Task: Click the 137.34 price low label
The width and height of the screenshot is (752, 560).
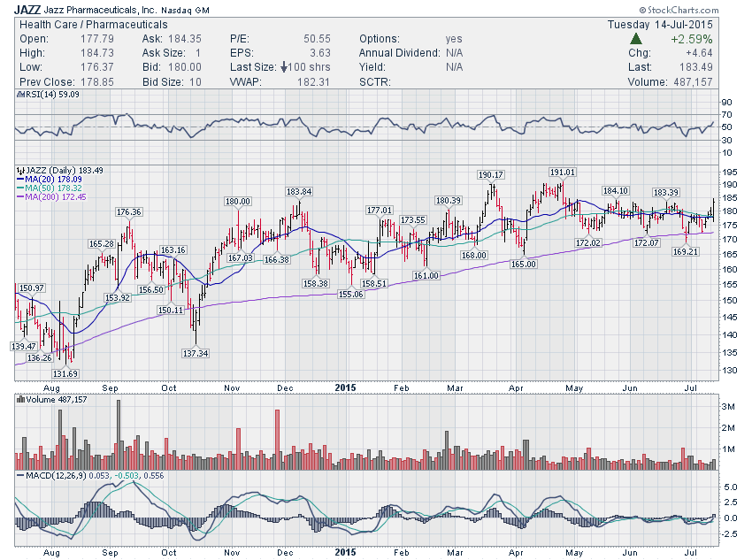Action: [x=196, y=353]
